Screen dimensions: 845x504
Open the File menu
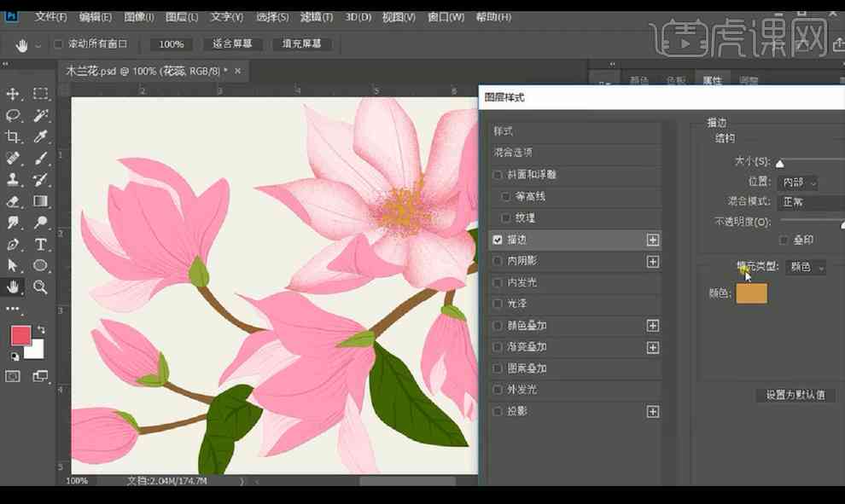[50, 17]
